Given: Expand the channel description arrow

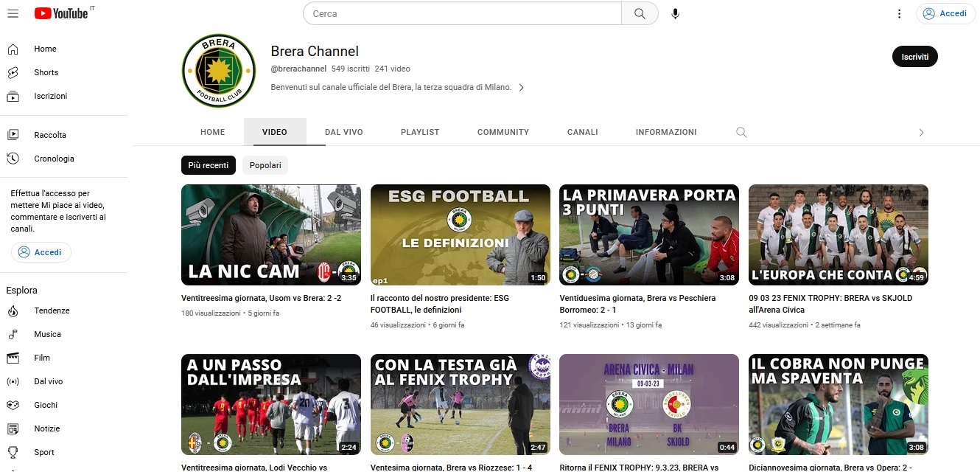Looking at the screenshot, I should click(x=522, y=87).
